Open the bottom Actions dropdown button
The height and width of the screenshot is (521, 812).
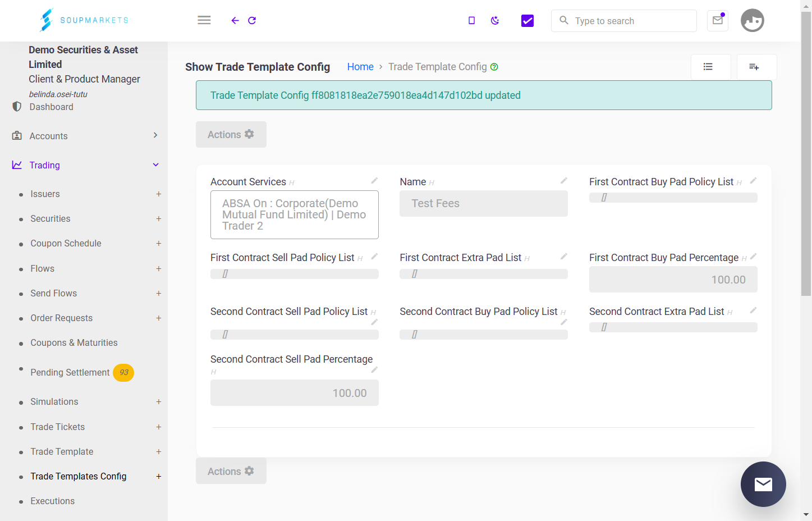point(231,471)
